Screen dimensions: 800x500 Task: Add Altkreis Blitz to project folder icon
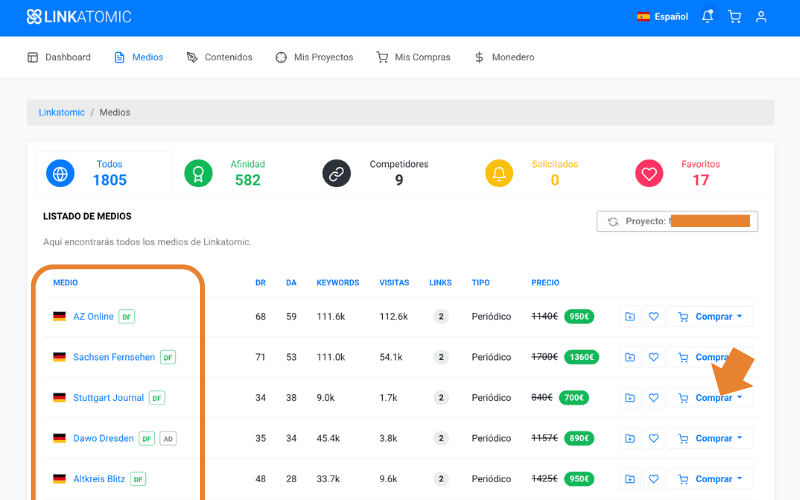pos(630,479)
